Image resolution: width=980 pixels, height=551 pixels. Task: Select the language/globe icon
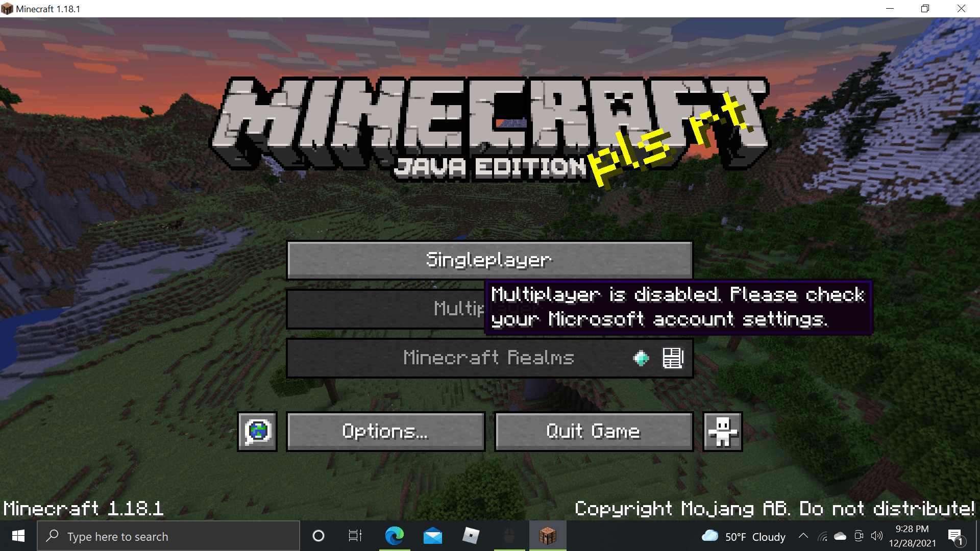258,431
